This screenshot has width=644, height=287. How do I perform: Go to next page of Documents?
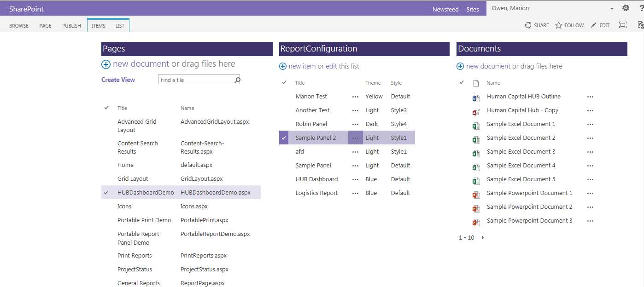point(480,236)
